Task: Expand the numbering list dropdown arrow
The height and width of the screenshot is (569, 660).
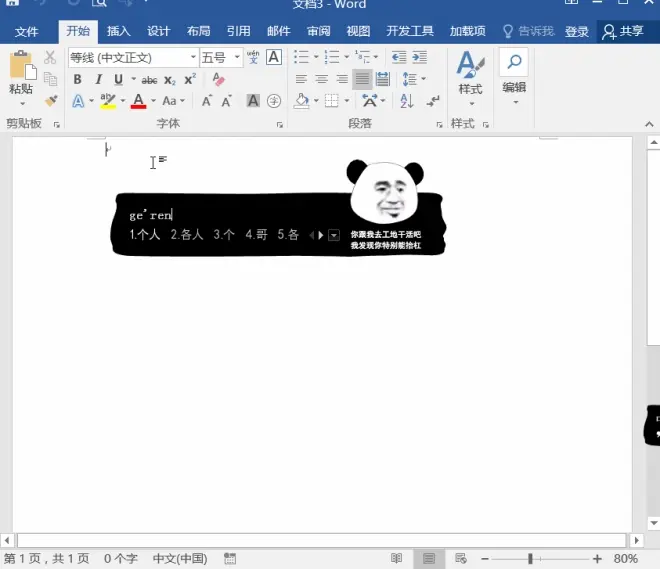Action: tap(347, 57)
